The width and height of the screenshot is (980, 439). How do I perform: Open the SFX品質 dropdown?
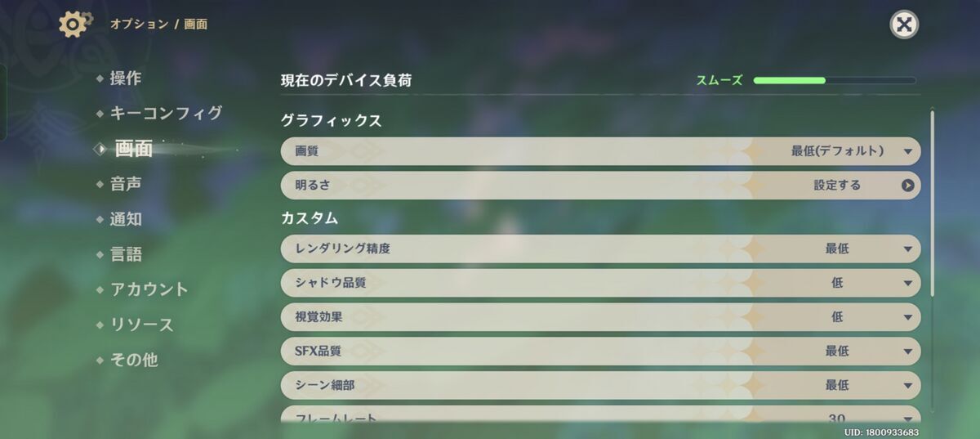(x=600, y=352)
